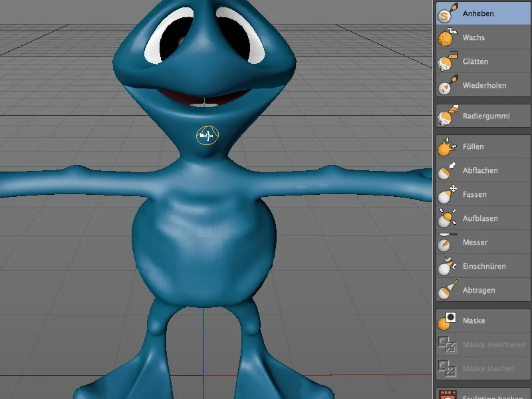Click the character's belly in the viewport
This screenshot has width=532, height=399.
[x=203, y=249]
